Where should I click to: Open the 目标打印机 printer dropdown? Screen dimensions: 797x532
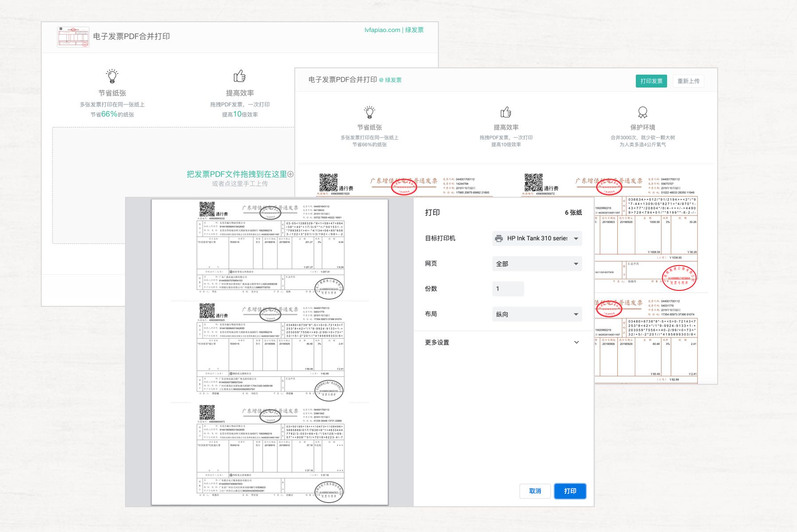[537, 239]
